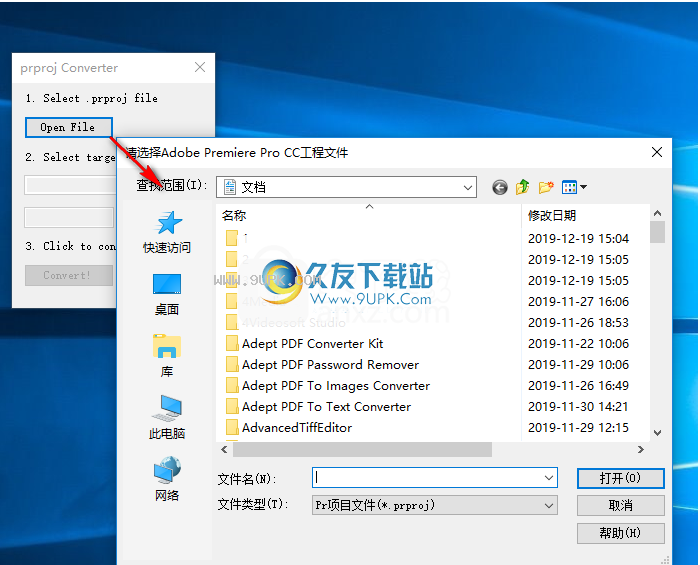The height and width of the screenshot is (565, 700).
Task: Click the vertical scrollbar up arrow
Action: point(657,213)
